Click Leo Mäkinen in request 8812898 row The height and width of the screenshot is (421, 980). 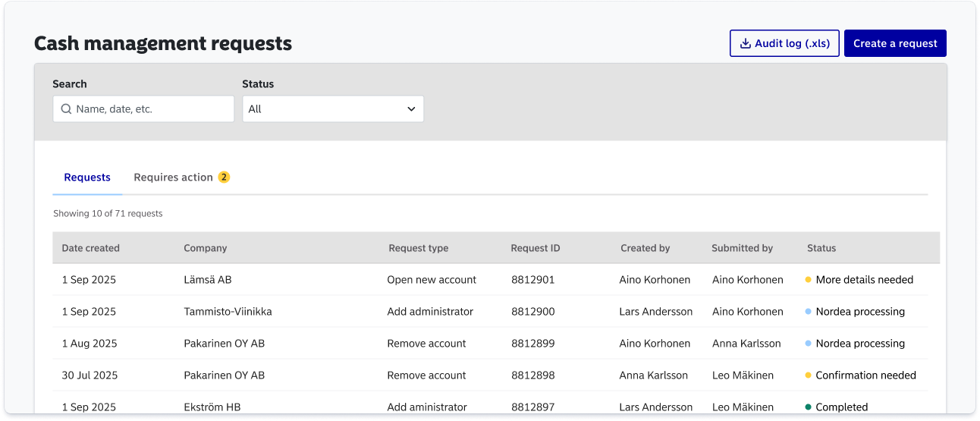pos(743,375)
